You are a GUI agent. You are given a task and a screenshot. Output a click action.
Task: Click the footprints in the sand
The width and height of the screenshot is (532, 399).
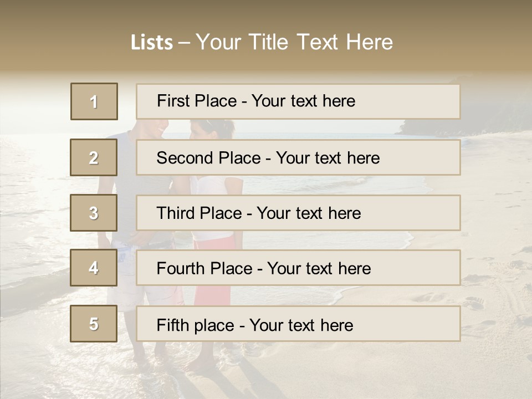pos(474,302)
